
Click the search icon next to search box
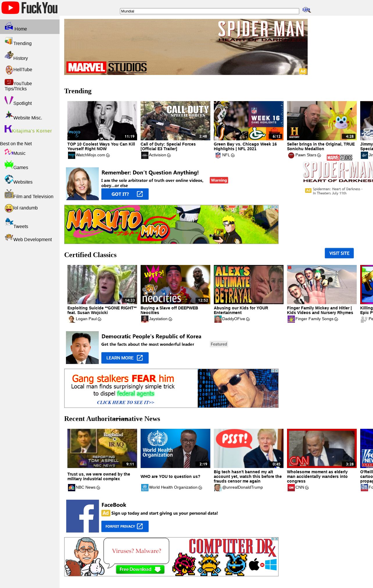point(306,10)
